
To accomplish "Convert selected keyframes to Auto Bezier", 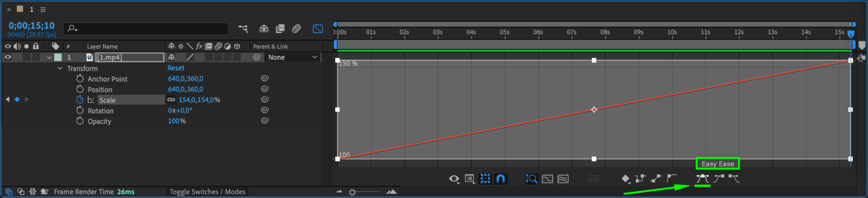I will click(672, 178).
